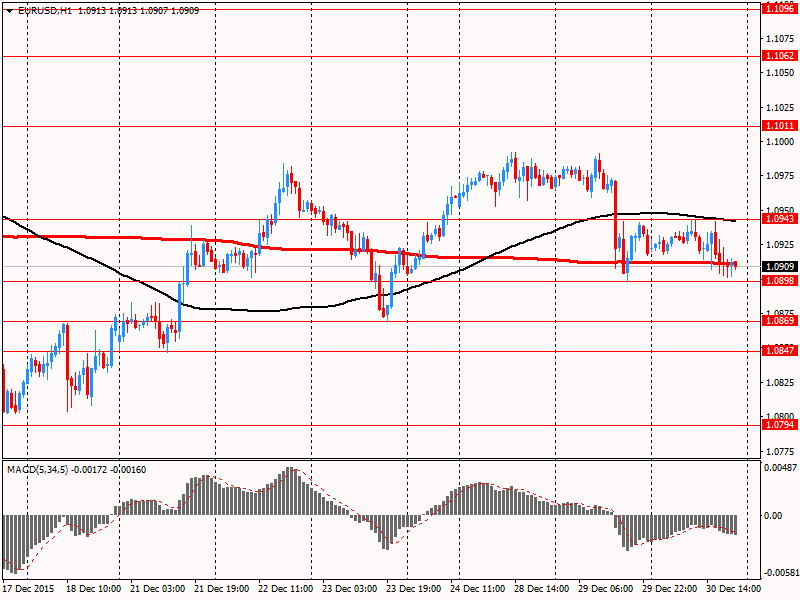Click the 1.1075 price scale value

[x=780, y=38]
